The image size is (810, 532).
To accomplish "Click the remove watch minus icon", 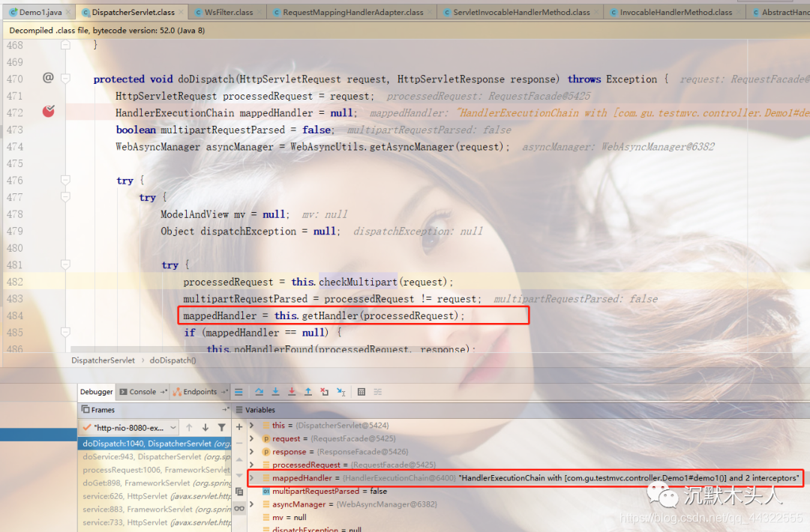I will click(x=239, y=444).
